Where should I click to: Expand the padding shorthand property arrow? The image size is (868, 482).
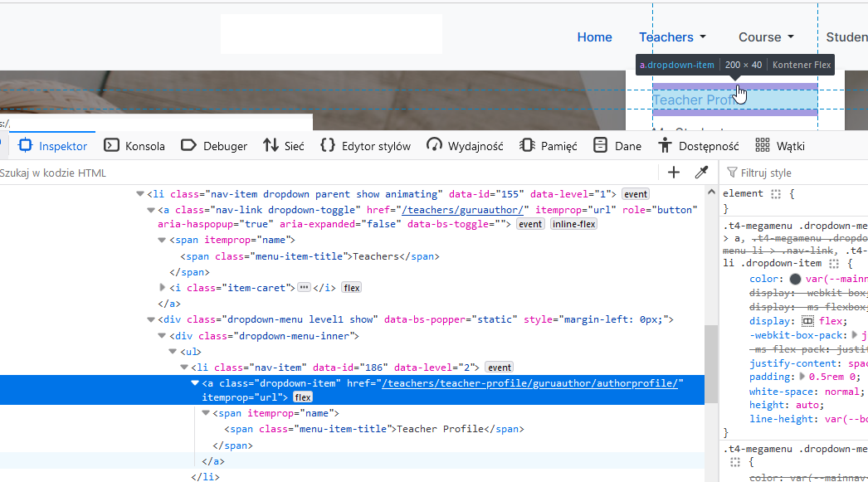click(x=802, y=377)
